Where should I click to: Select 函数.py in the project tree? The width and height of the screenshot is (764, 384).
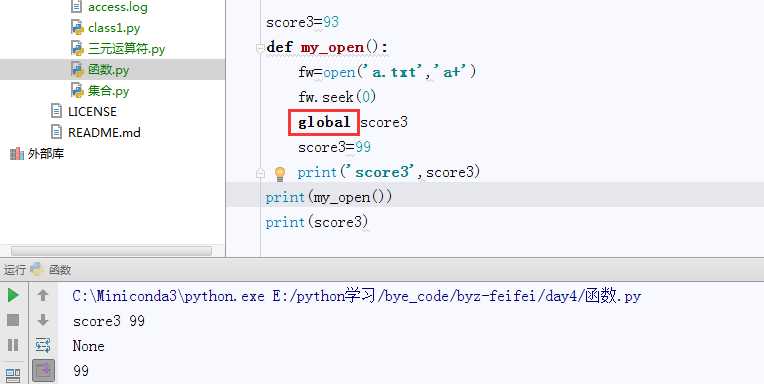108,70
